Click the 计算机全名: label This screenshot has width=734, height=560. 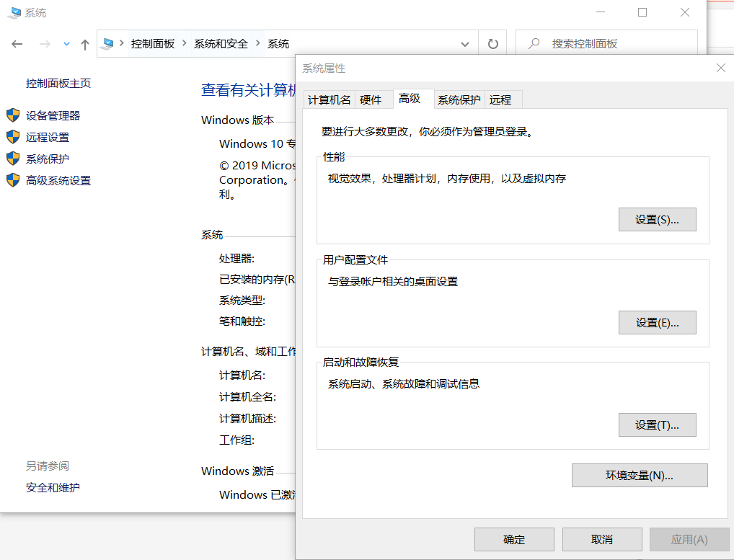coord(247,397)
